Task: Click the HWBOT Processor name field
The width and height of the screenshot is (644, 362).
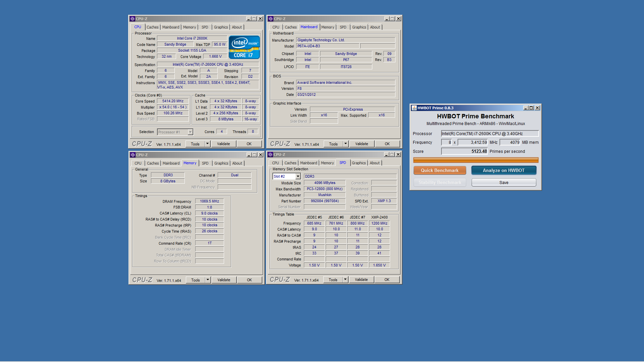Action: pos(490,133)
